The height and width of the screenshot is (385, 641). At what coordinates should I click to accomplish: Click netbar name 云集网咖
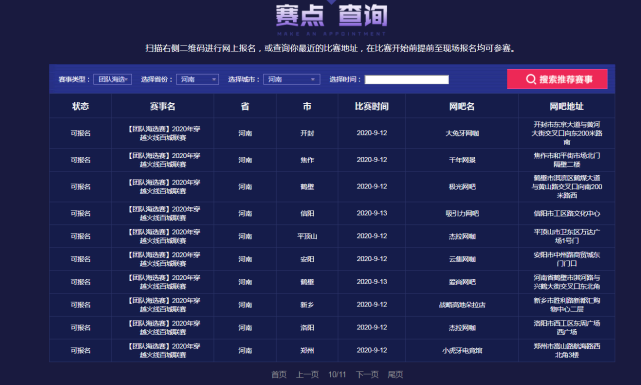pos(462,259)
